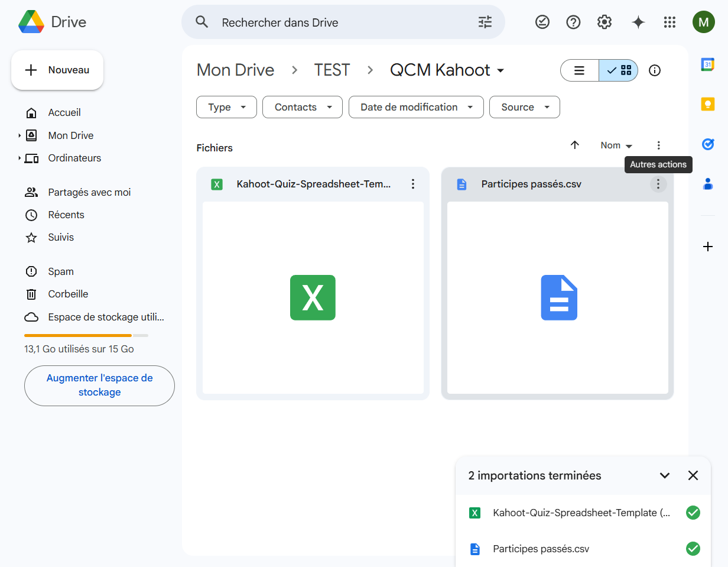This screenshot has height=567, width=728.
Task: Open Settings gear icon
Action: click(x=604, y=22)
